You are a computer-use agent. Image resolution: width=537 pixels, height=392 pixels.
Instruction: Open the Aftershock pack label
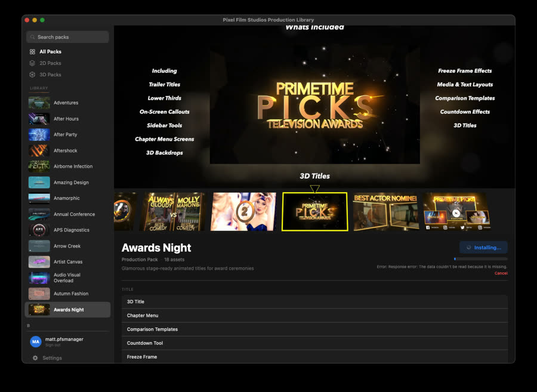(66, 150)
